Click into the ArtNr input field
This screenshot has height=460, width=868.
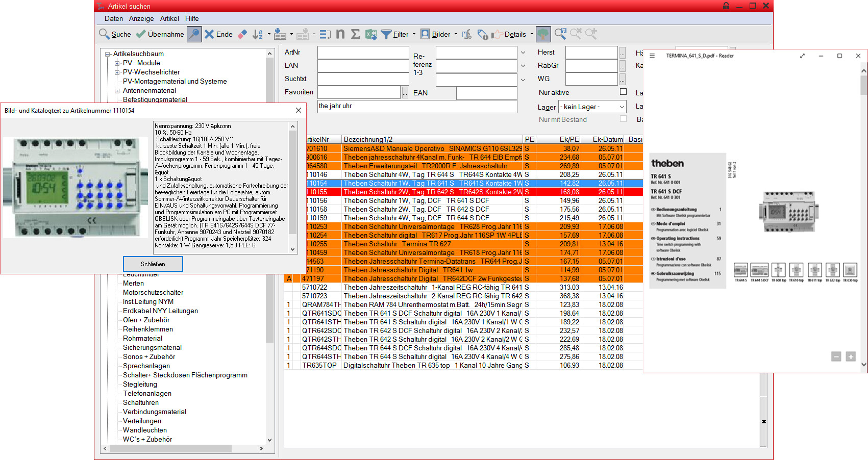pyautogui.click(x=363, y=53)
